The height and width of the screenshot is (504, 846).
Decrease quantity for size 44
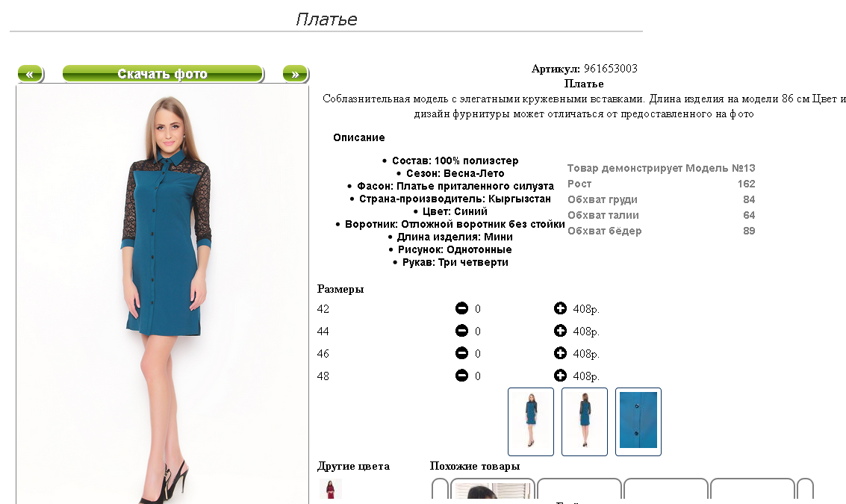tap(461, 330)
